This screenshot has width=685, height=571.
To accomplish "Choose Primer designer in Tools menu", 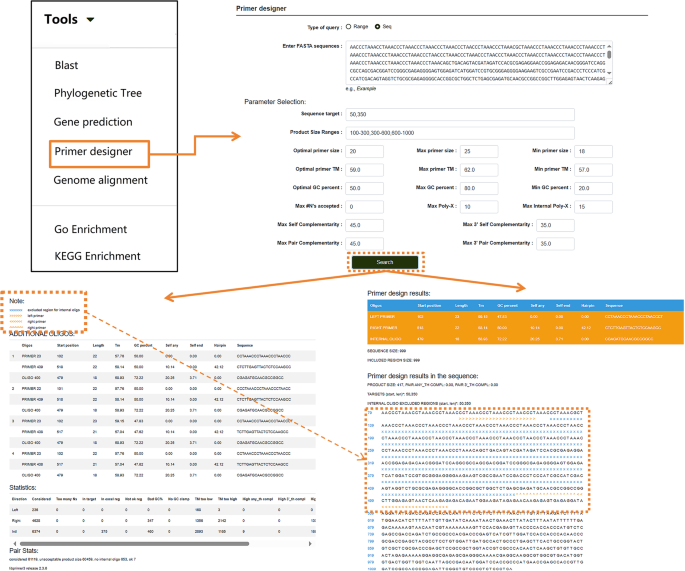I will 92,152.
